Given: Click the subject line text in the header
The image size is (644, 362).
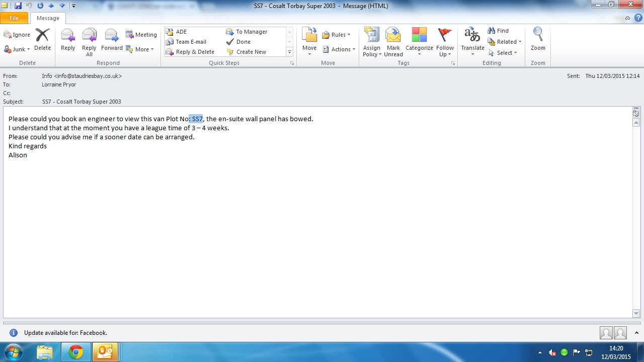Looking at the screenshot, I should (x=82, y=102).
